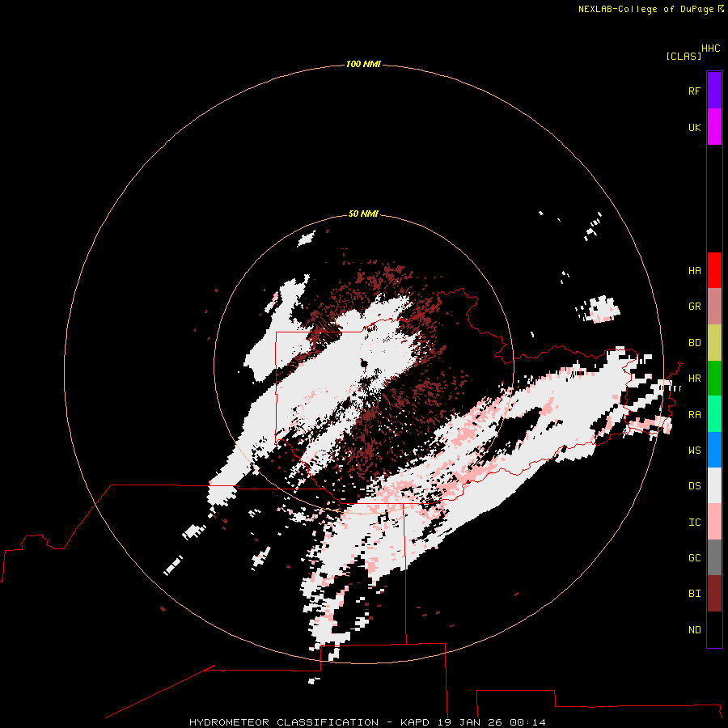This screenshot has width=728, height=728.
Task: Click the BI dark red swatch
Action: (714, 594)
